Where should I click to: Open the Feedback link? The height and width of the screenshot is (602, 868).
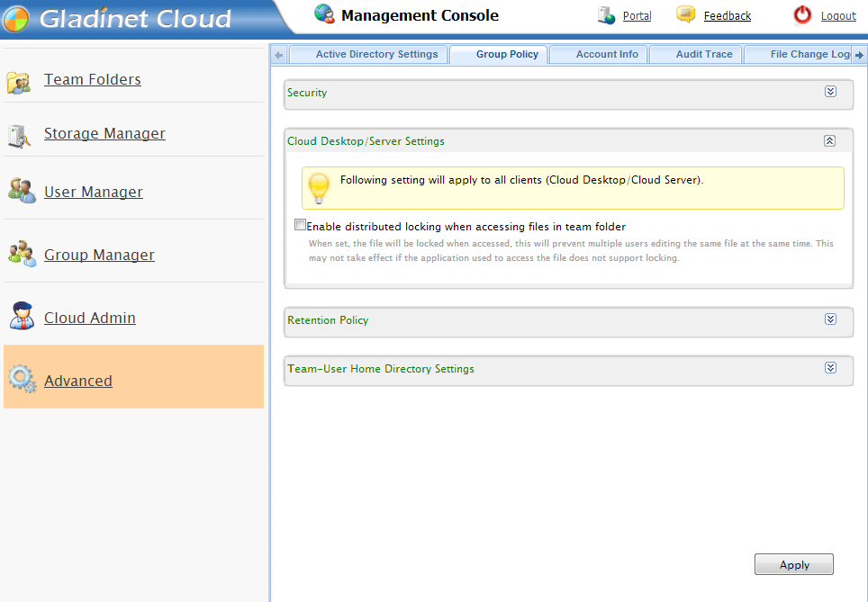(x=727, y=16)
